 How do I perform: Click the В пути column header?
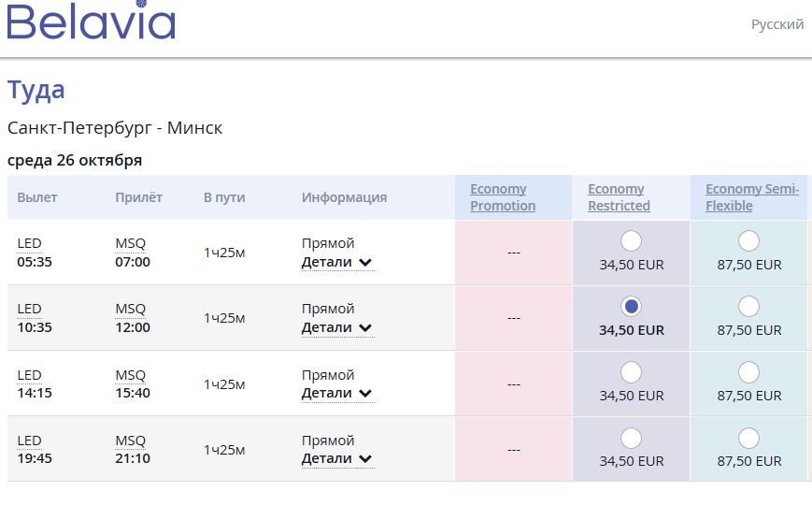coord(224,197)
